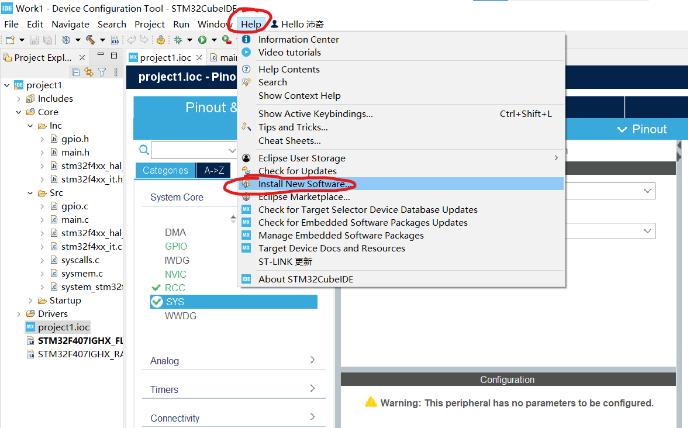Toggle Link with Editor in Project Explorer
Image resolution: width=688 pixels, height=428 pixels.
point(89,72)
